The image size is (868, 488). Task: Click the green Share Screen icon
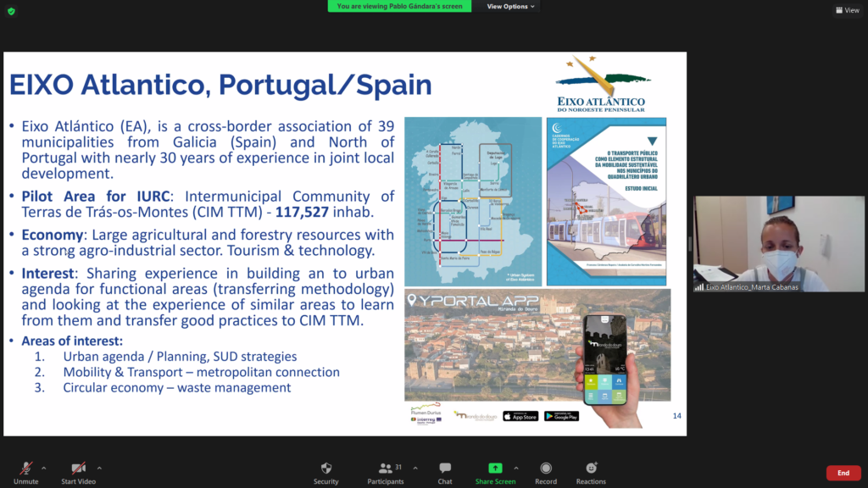pyautogui.click(x=495, y=468)
